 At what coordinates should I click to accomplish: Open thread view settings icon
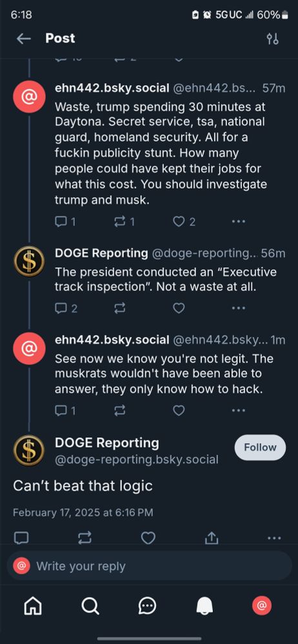(272, 39)
